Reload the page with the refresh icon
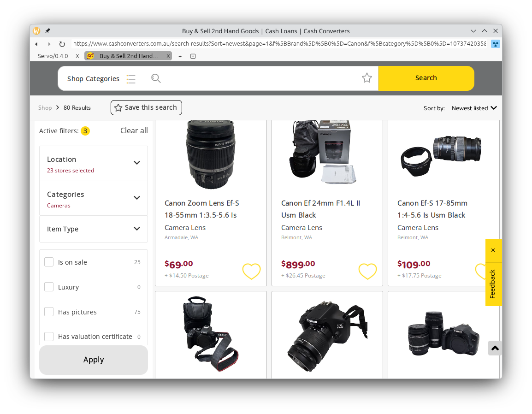Viewport: 532px width, 414px height. (x=62, y=44)
